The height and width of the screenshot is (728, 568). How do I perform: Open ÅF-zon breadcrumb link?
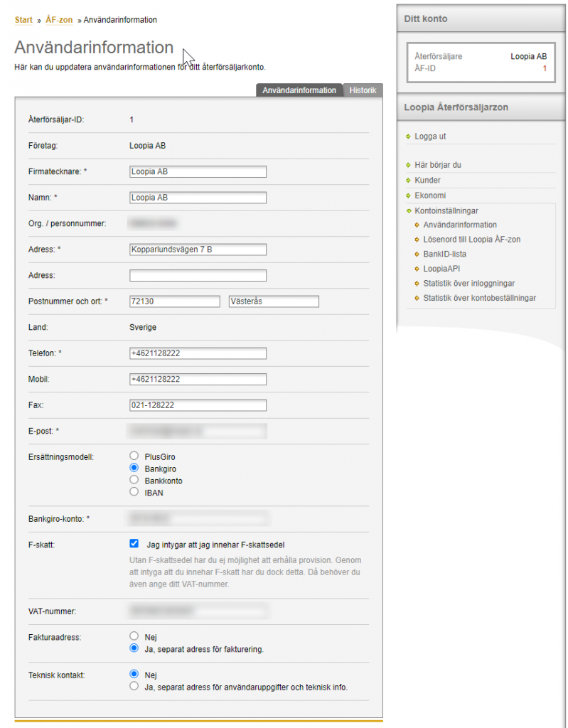click(59, 20)
